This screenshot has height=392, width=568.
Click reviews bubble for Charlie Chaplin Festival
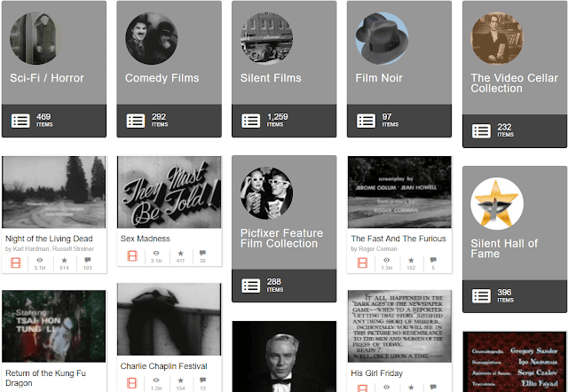point(202,380)
